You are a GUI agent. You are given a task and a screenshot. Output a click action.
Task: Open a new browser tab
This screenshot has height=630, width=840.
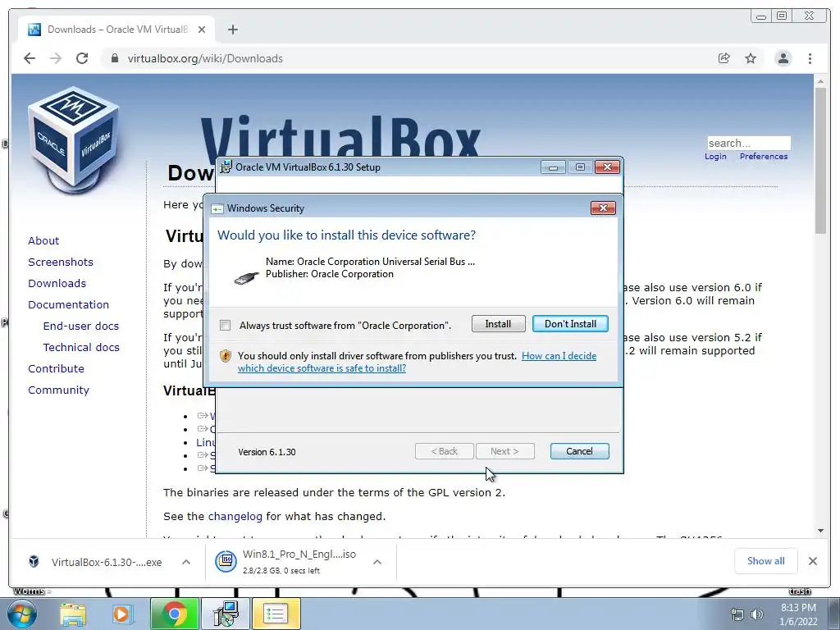[x=232, y=30]
